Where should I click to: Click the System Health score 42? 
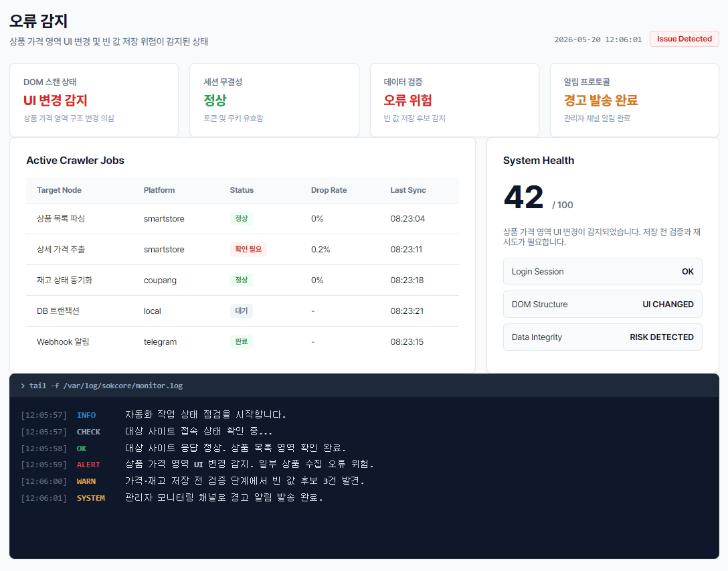click(524, 197)
